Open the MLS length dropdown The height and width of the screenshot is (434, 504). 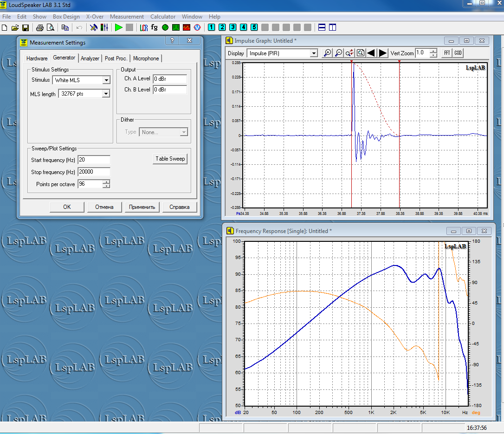[x=106, y=94]
